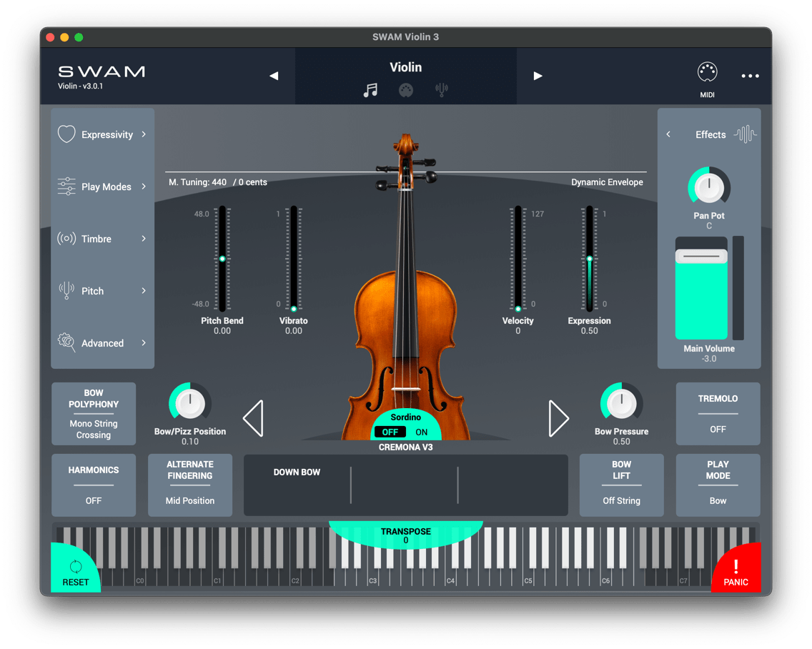812x649 pixels.
Task: Click the CREMONA V3 model name
Action: point(406,447)
